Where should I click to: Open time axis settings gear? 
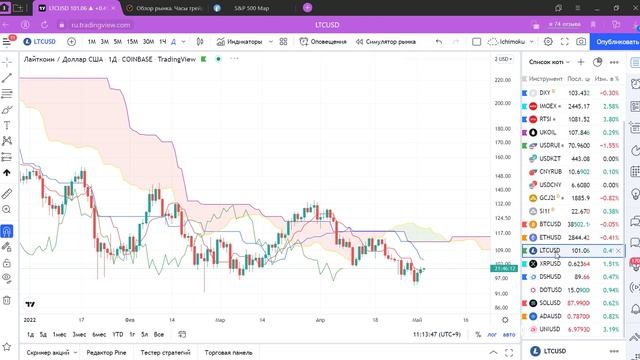point(505,320)
